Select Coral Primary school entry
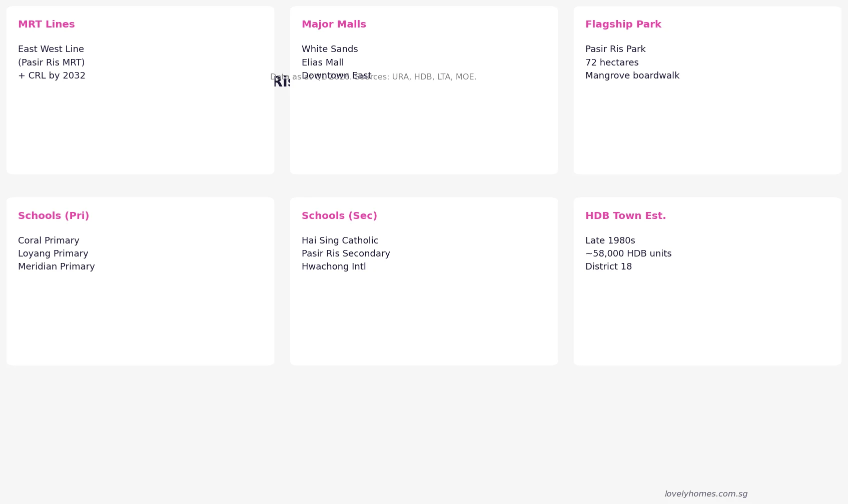848x504 pixels. [x=49, y=240]
